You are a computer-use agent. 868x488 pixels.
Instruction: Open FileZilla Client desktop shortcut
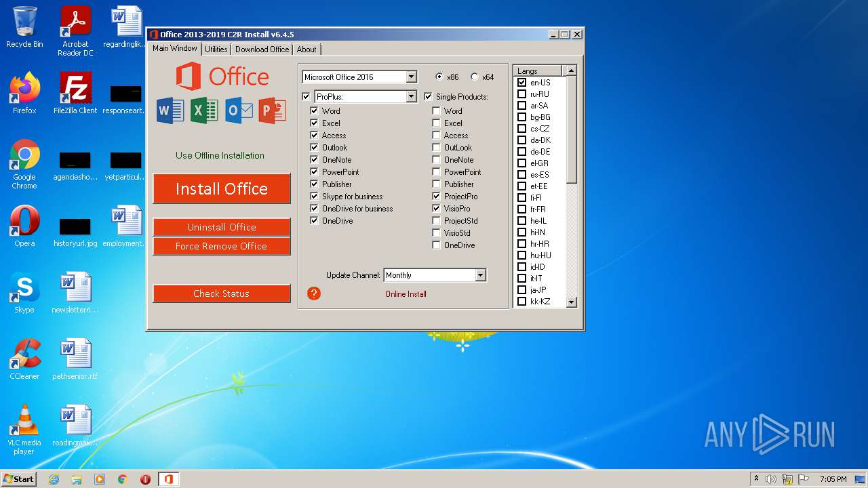75,94
